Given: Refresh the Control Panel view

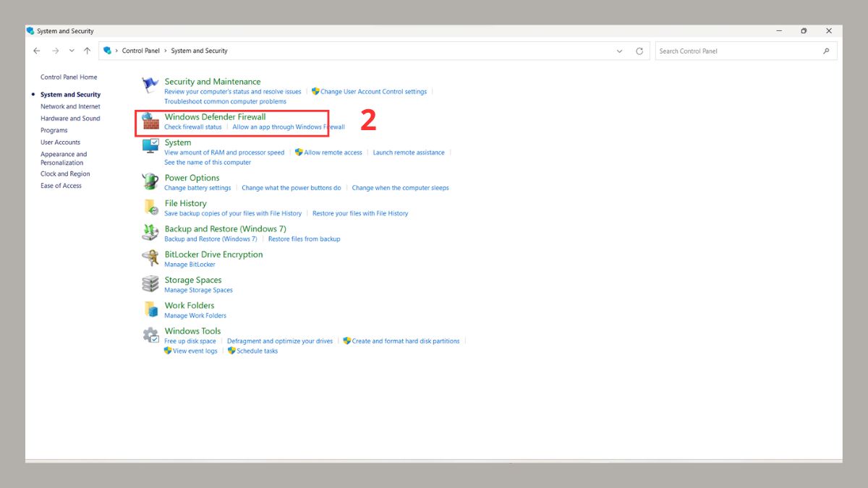Looking at the screenshot, I should [x=639, y=51].
